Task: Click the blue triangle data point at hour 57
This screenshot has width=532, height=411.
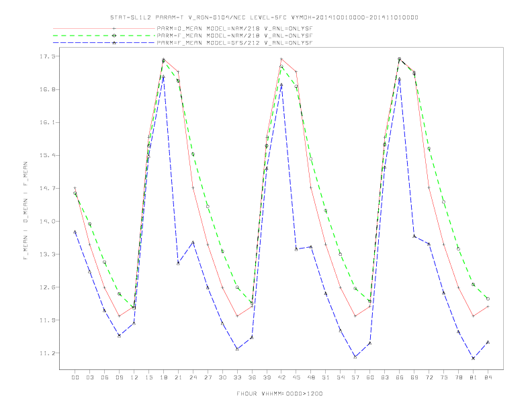Action: pyautogui.click(x=355, y=357)
